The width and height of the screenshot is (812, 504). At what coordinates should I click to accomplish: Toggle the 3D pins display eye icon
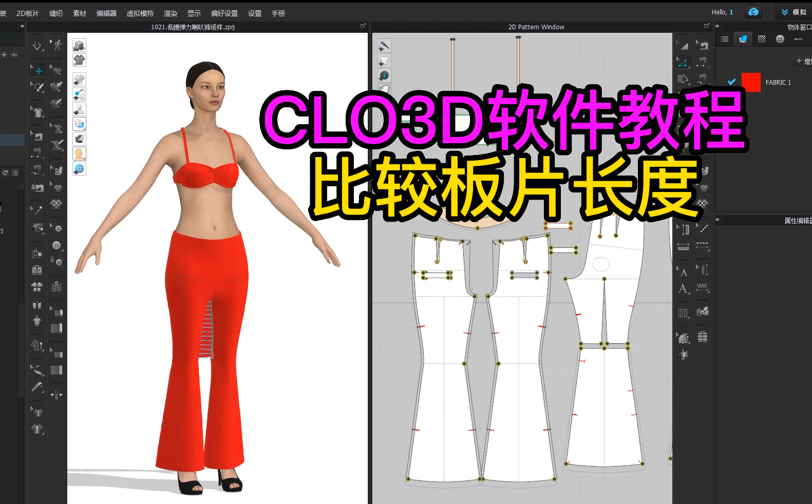pyautogui.click(x=79, y=94)
